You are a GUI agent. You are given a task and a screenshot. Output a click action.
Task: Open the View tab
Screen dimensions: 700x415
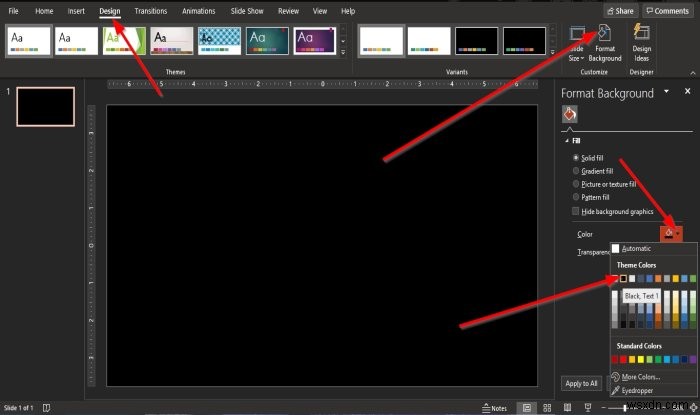(x=320, y=11)
